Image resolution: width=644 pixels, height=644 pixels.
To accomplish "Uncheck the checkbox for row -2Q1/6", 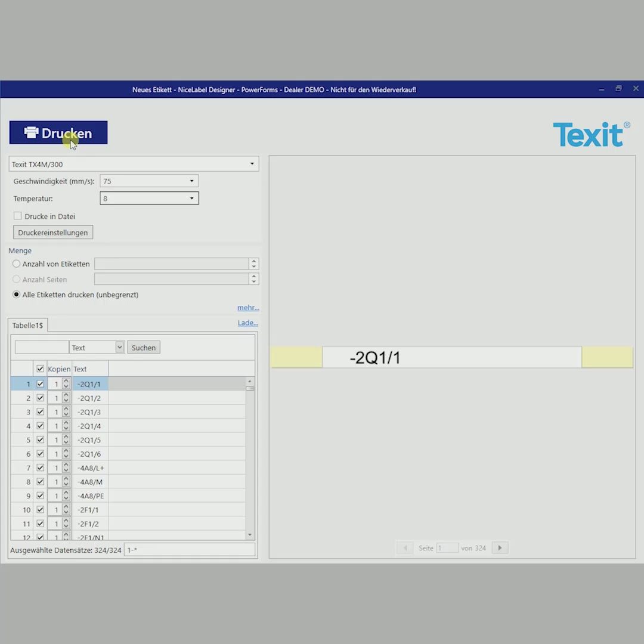I will (41, 453).
